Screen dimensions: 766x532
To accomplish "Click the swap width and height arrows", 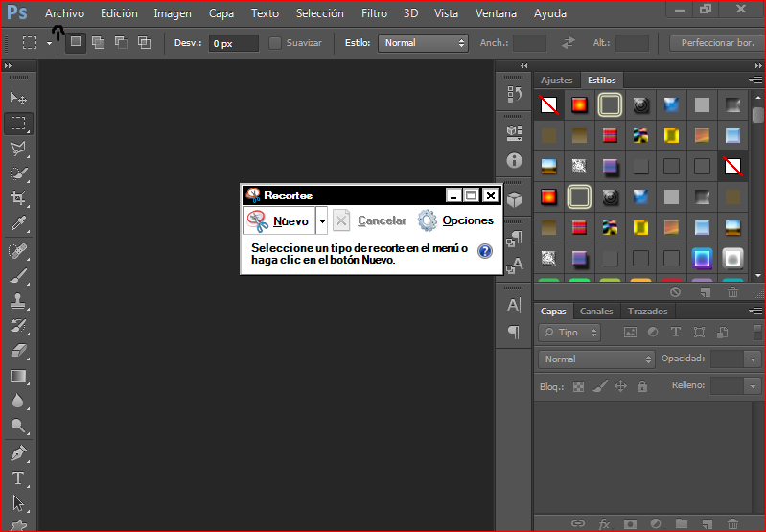I will [569, 43].
